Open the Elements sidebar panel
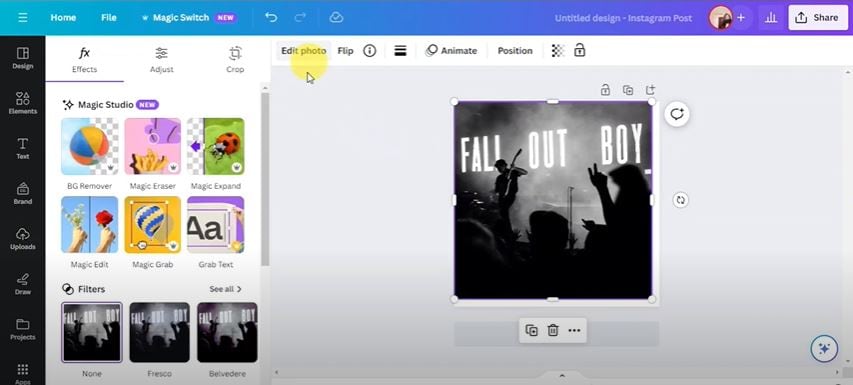Viewport: 853px width, 385px height. pyautogui.click(x=22, y=103)
